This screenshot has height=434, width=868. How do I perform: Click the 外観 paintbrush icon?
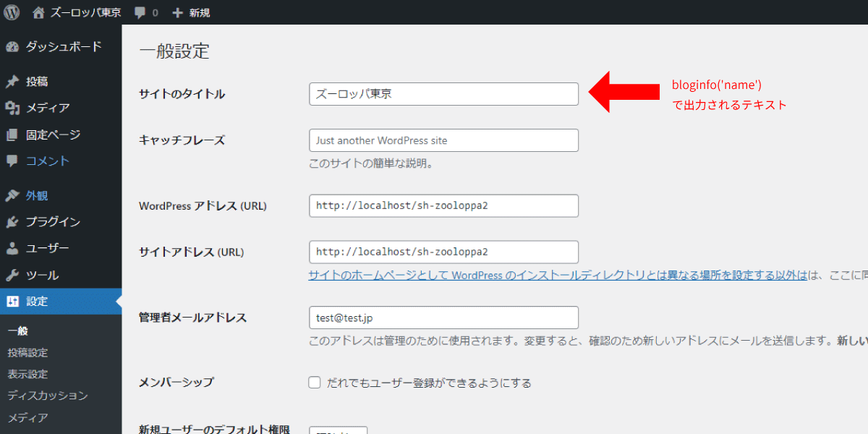point(12,195)
